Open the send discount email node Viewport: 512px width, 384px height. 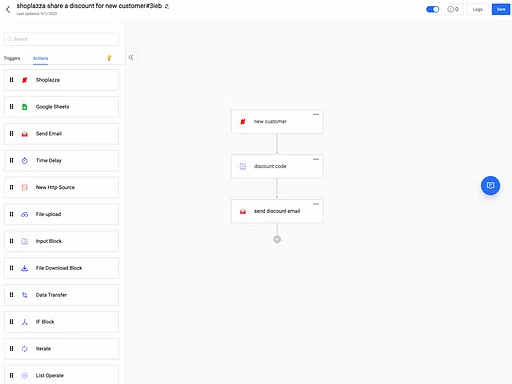tap(277, 211)
